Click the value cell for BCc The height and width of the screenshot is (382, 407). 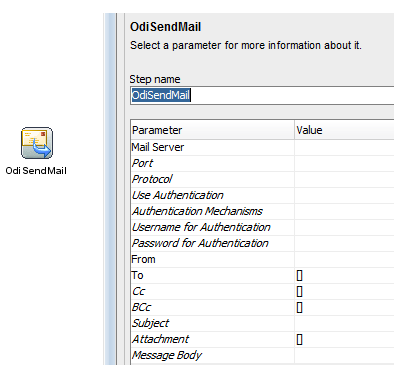[344, 307]
